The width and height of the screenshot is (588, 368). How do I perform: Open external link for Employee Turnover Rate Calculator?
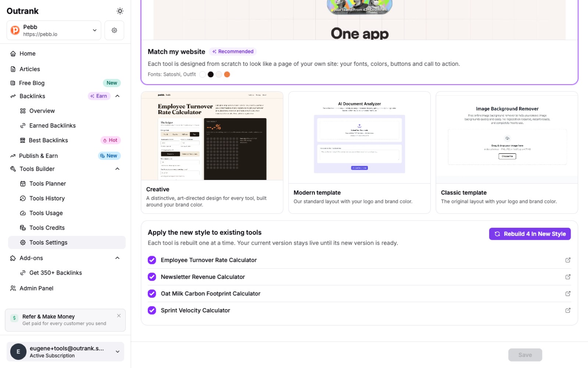tap(568, 260)
